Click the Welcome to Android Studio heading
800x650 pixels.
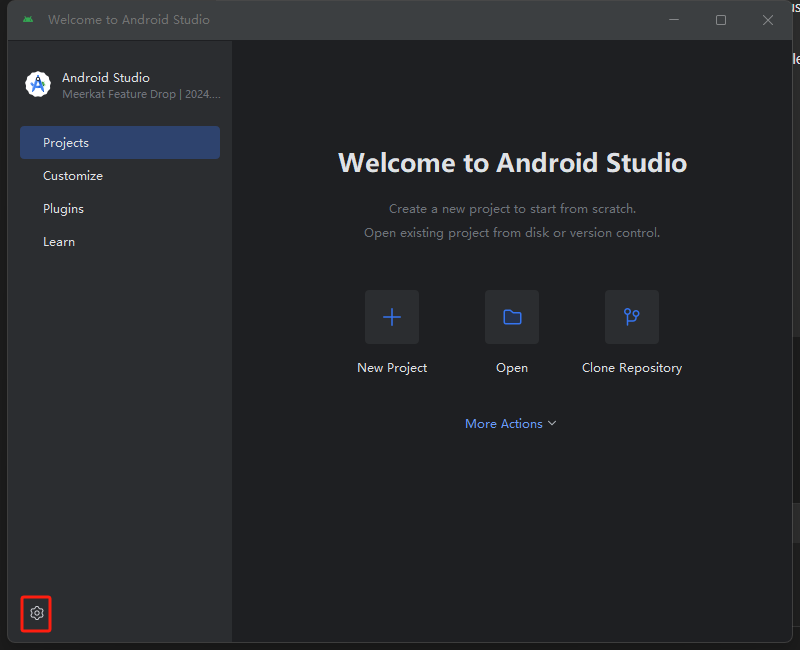[x=512, y=163]
